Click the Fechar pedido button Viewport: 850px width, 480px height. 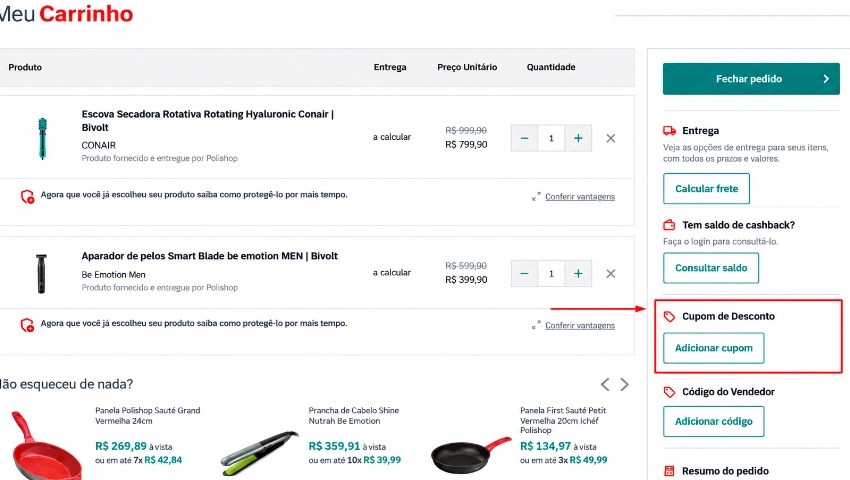coord(751,79)
